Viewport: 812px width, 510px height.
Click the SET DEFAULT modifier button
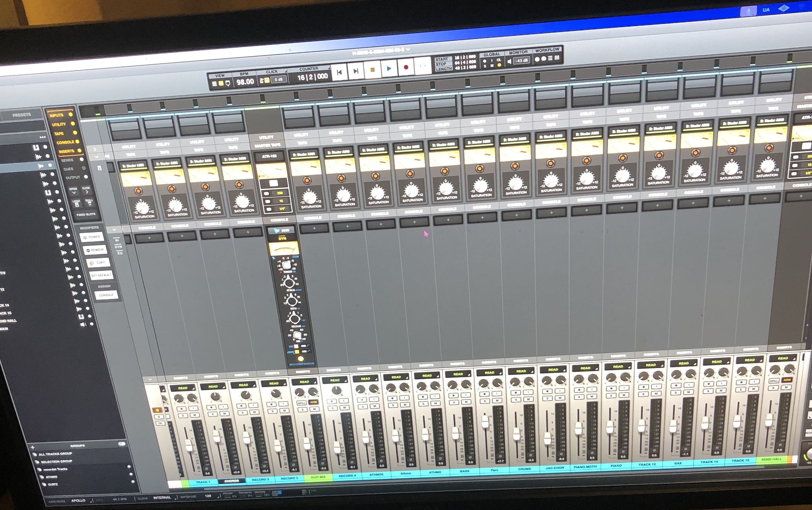point(101,275)
